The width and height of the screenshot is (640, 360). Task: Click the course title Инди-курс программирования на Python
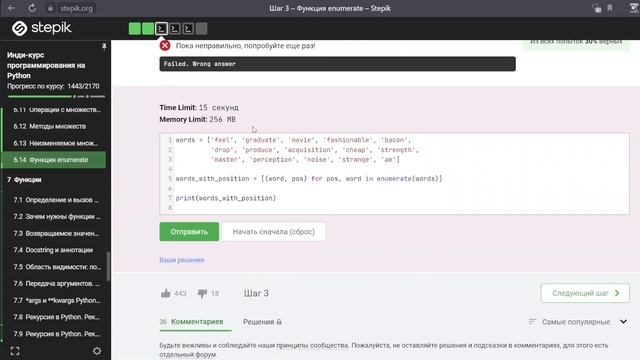point(46,65)
